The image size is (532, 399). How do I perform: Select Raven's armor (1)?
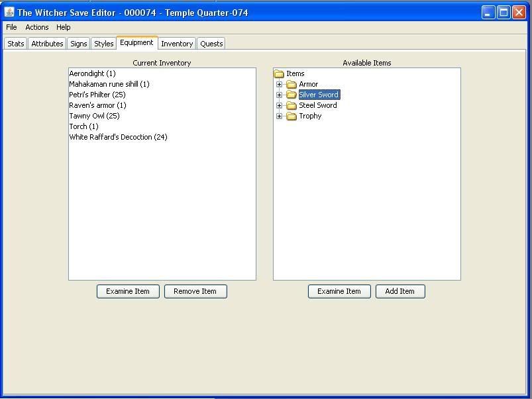(162, 105)
